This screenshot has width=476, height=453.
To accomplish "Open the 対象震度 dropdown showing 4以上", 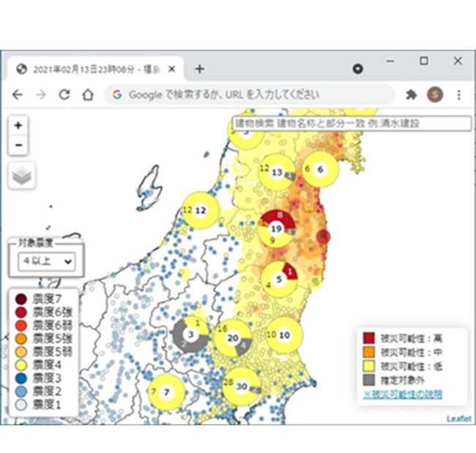I will (x=47, y=261).
